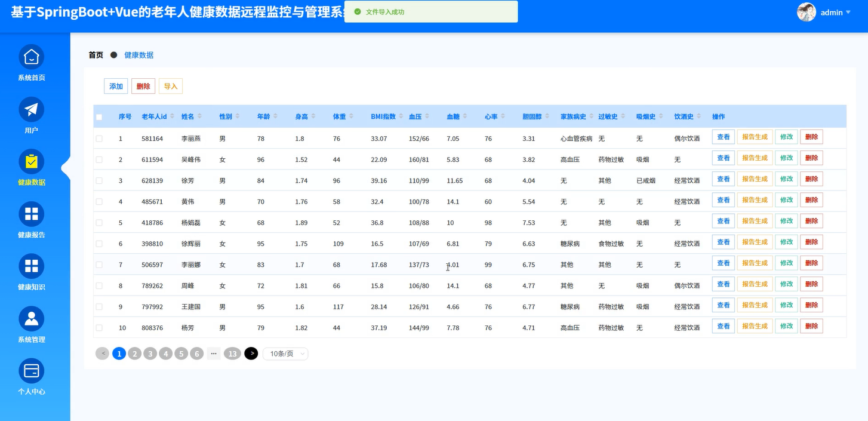
Task: Click the admin avatar picture
Action: 806,12
